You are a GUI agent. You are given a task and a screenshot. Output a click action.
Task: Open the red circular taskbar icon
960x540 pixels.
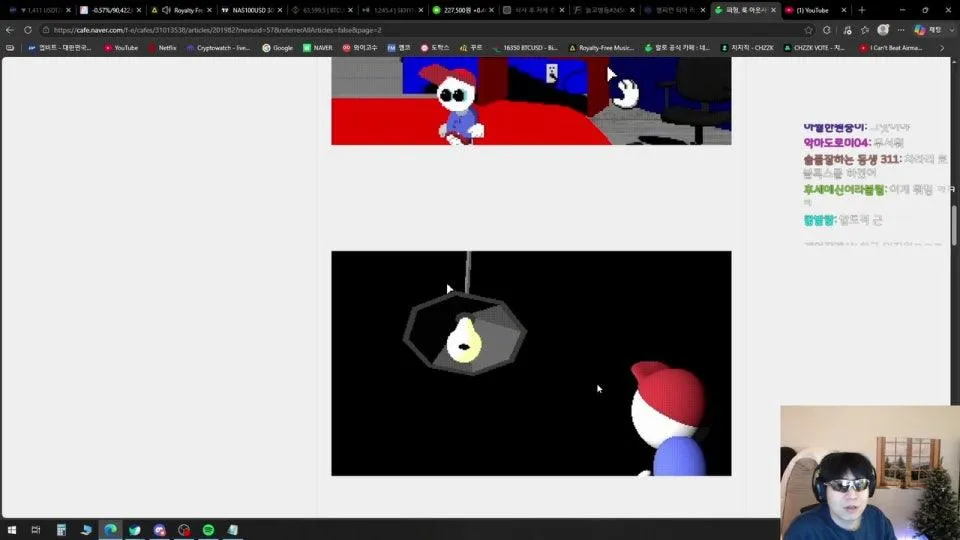(184, 530)
